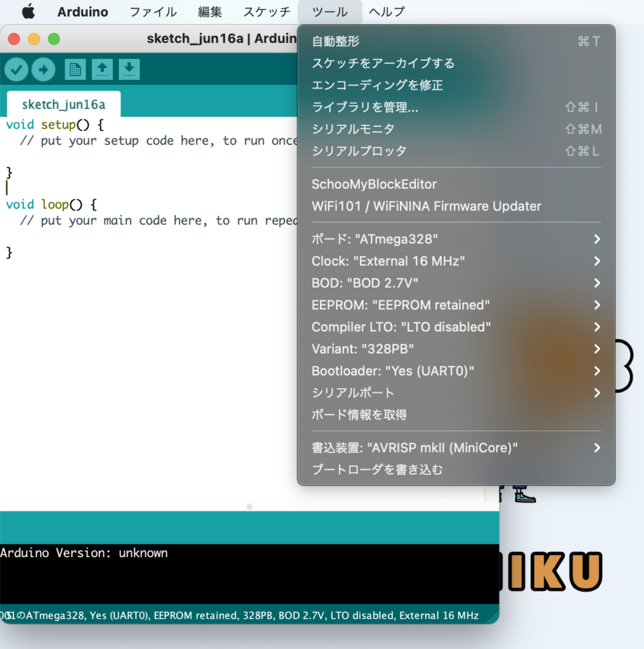Click the window's red close button
Screen dimensions: 644x649
click(14, 39)
